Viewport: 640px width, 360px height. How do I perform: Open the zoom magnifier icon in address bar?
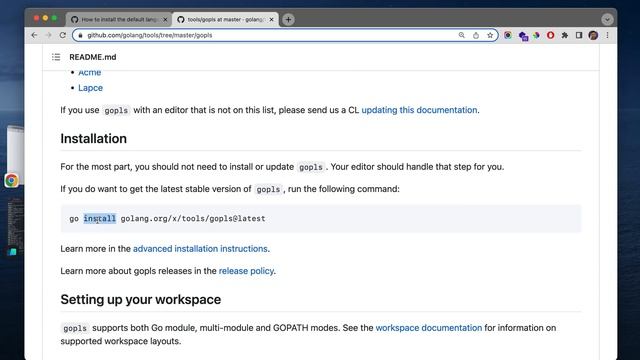tap(462, 35)
